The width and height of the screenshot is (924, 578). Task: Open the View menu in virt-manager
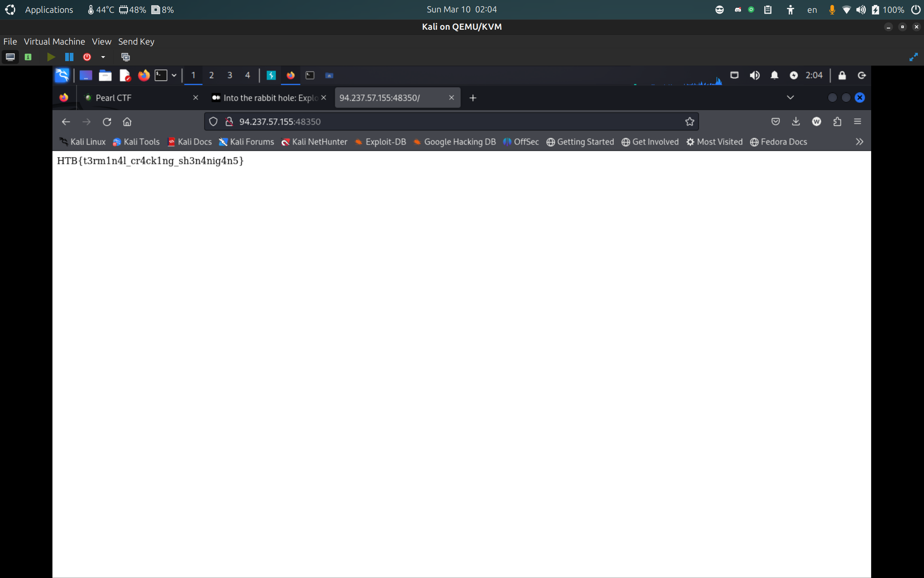pyautogui.click(x=101, y=42)
